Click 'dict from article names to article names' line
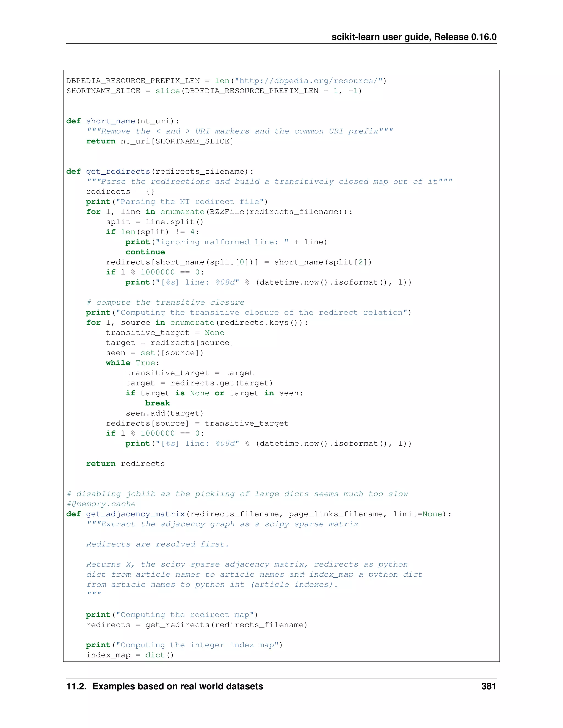Screen dimensions: 563x728 click(255, 575)
